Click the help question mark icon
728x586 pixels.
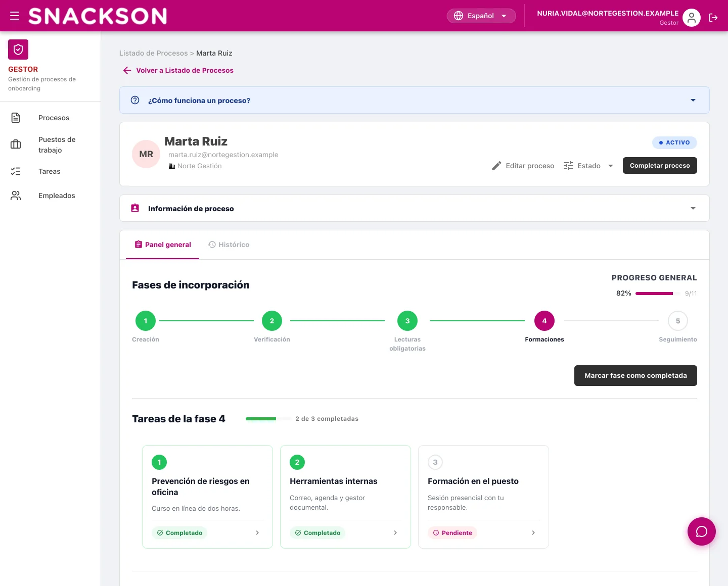pos(135,100)
